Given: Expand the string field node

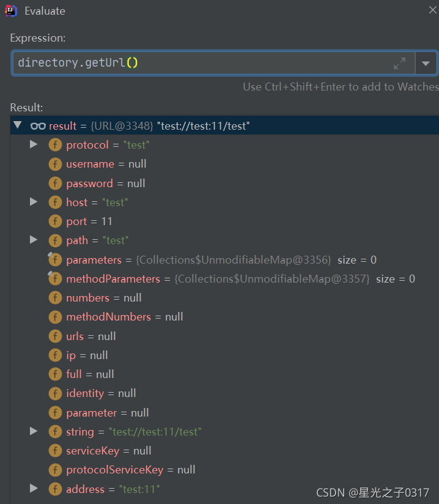Looking at the screenshot, I should 34,431.
